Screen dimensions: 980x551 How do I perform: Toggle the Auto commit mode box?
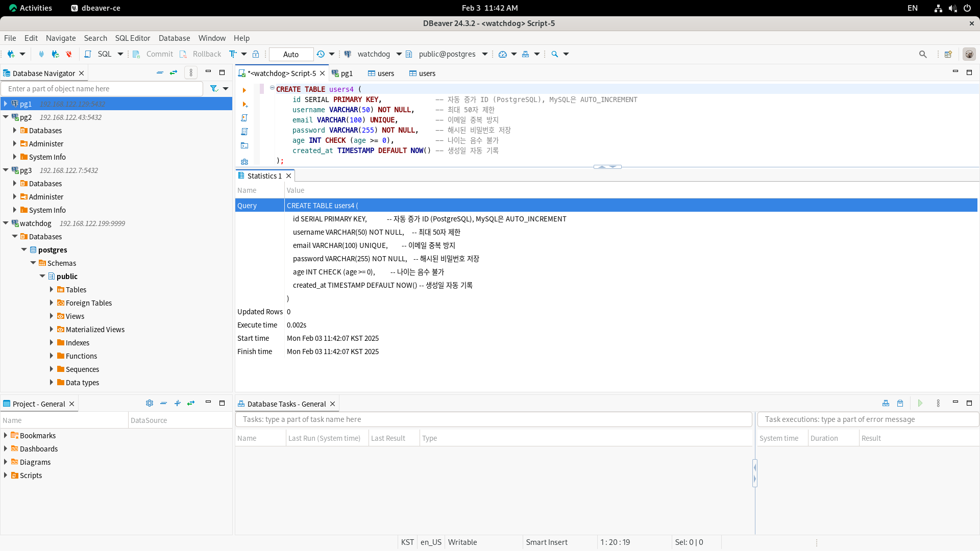coord(291,54)
